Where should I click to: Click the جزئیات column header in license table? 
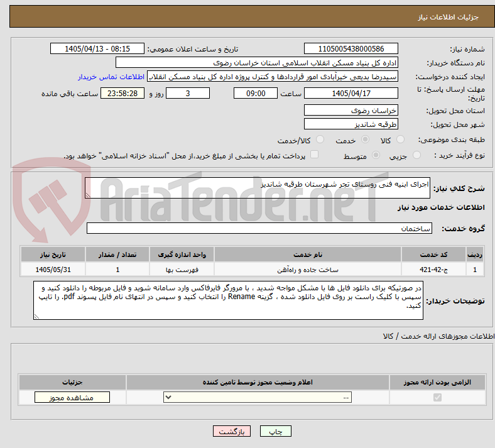(x=72, y=382)
